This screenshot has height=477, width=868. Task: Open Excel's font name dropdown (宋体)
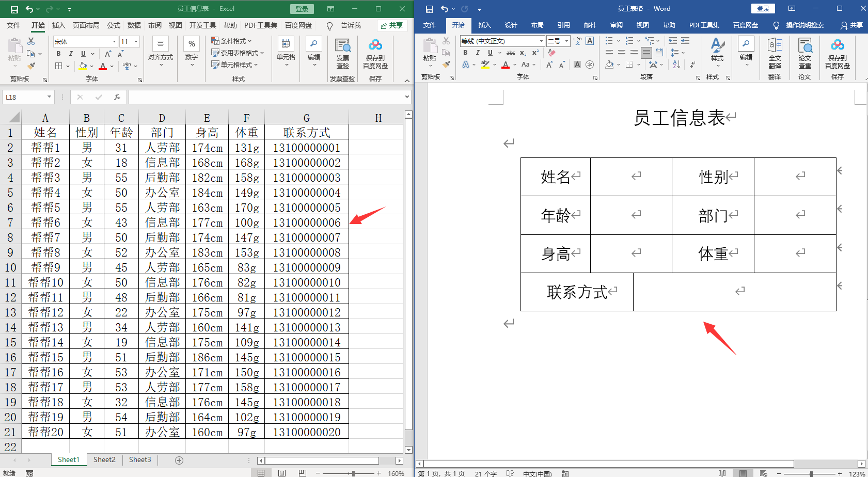coord(114,41)
